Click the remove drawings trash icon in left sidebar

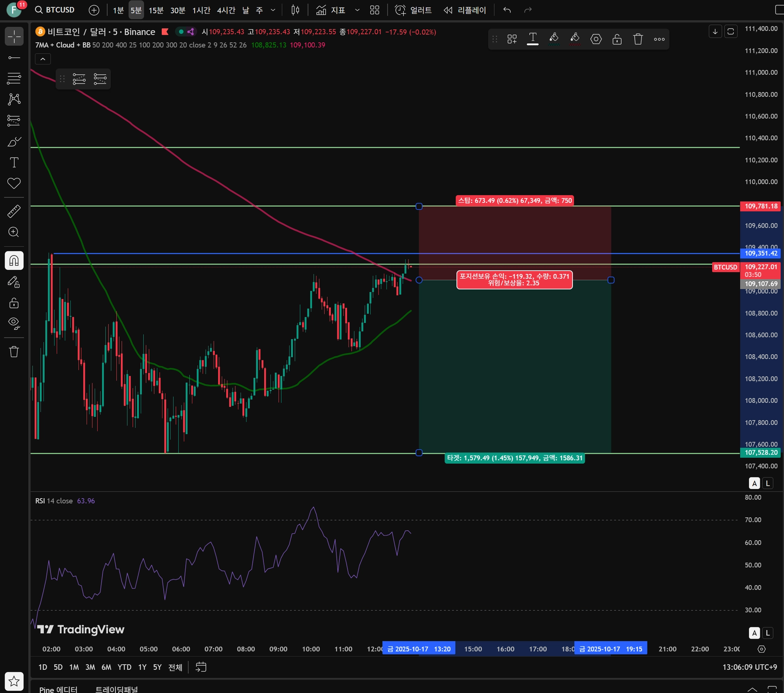(x=14, y=352)
